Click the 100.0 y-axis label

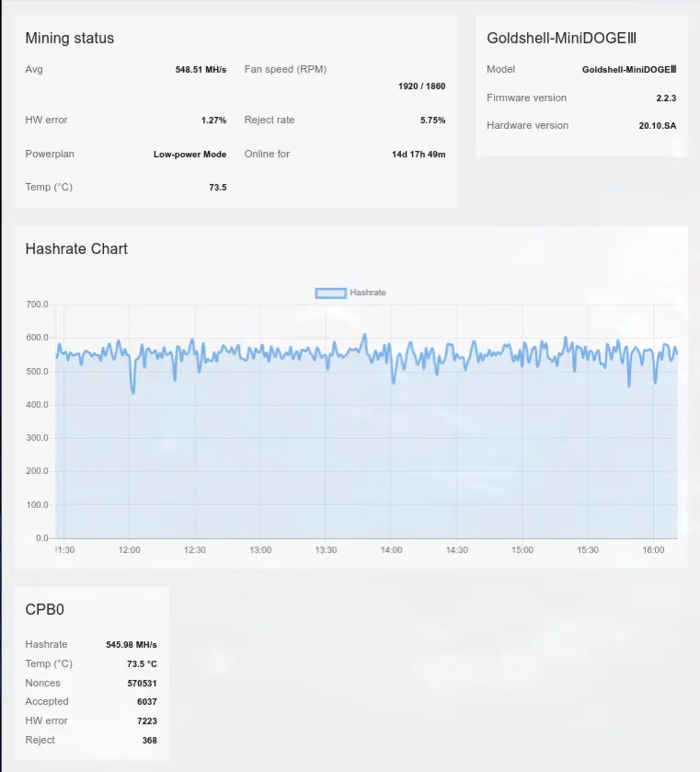[38, 504]
